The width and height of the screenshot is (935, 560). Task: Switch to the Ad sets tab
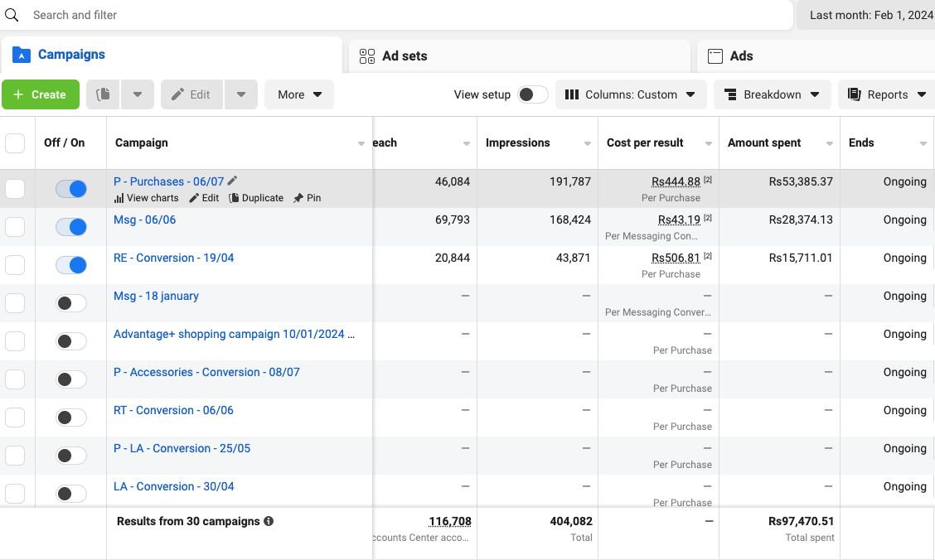point(405,56)
